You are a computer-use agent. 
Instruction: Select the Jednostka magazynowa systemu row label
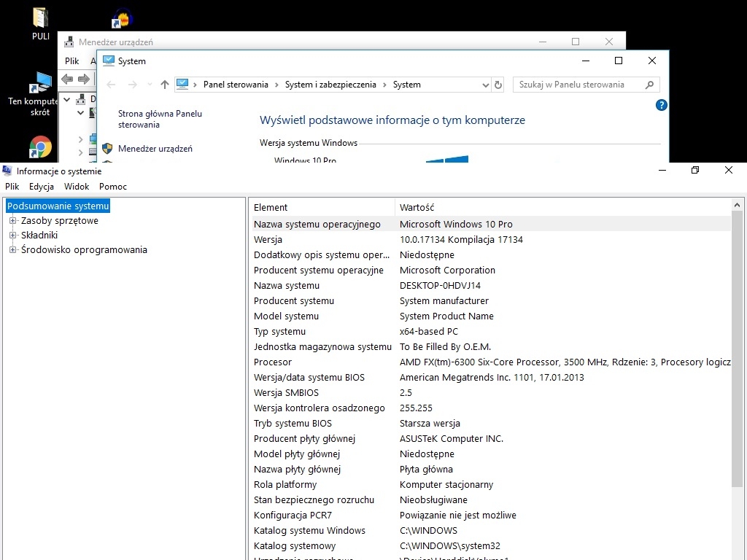coord(322,346)
